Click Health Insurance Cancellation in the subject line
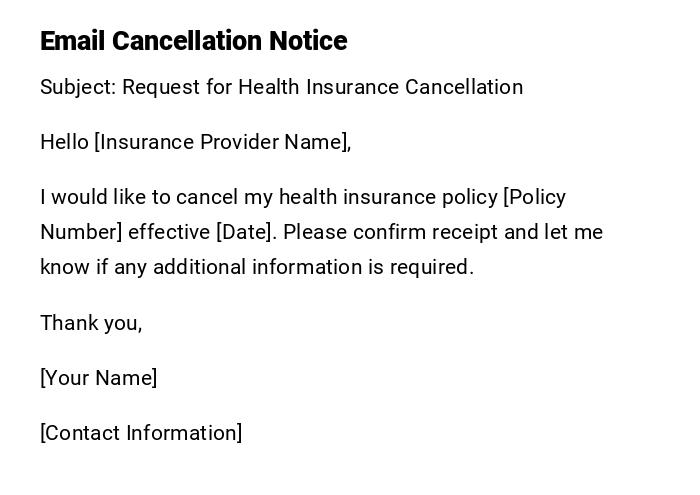The height and width of the screenshot is (495, 700). pyautogui.click(x=380, y=87)
